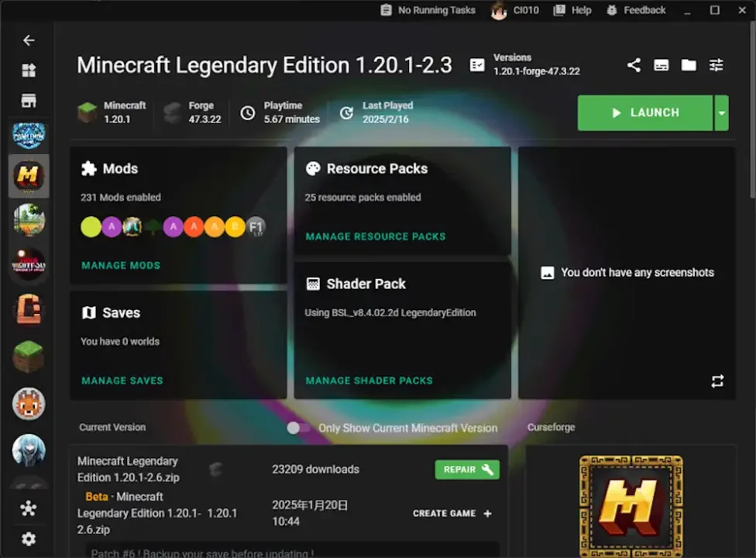Select the highlighted Legendary Edition sidebar thumbnail
Image resolution: width=756 pixels, height=558 pixels.
click(29, 176)
